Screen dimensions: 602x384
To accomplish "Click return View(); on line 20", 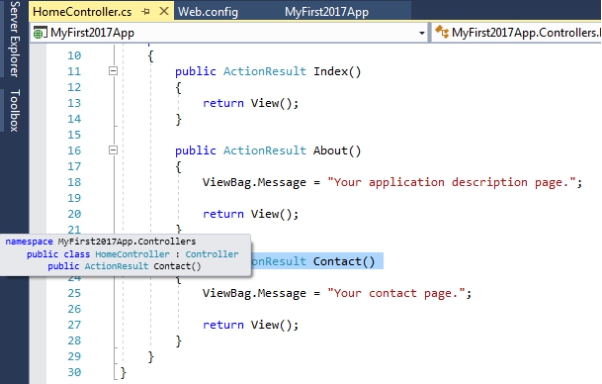I will pos(250,214).
